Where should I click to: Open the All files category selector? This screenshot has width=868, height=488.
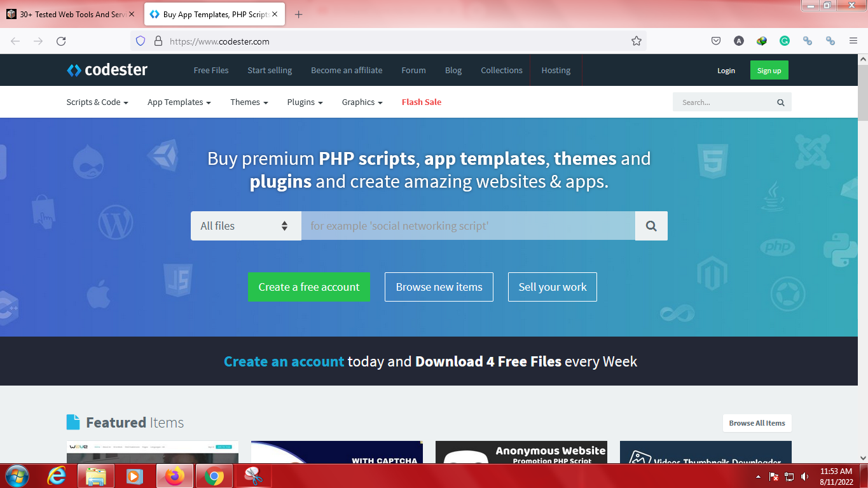tap(246, 226)
